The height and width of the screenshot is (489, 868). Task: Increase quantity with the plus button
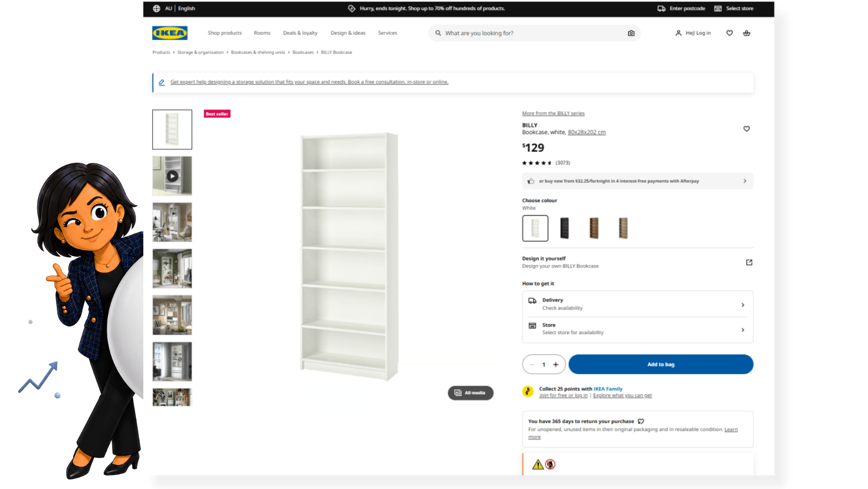[555, 364]
